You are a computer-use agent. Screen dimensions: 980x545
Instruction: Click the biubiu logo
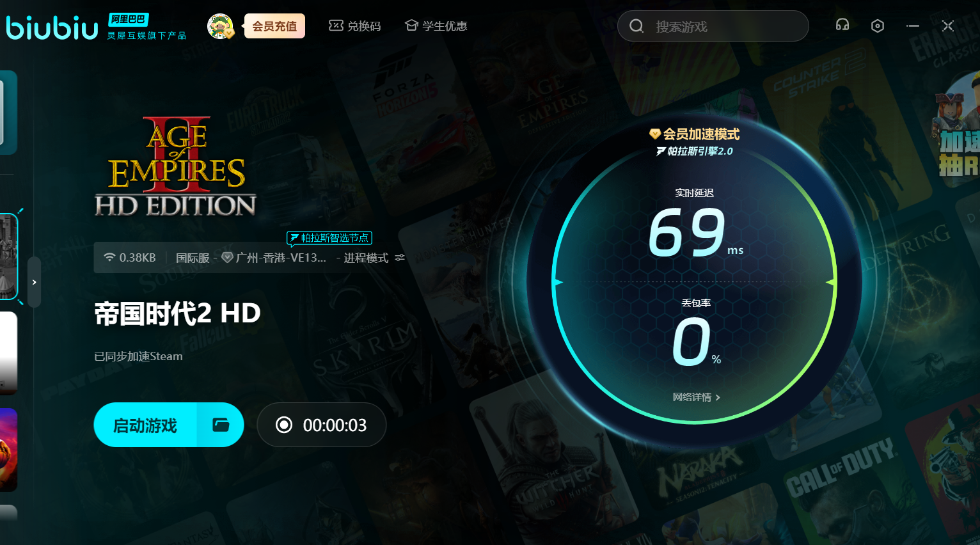[52, 27]
